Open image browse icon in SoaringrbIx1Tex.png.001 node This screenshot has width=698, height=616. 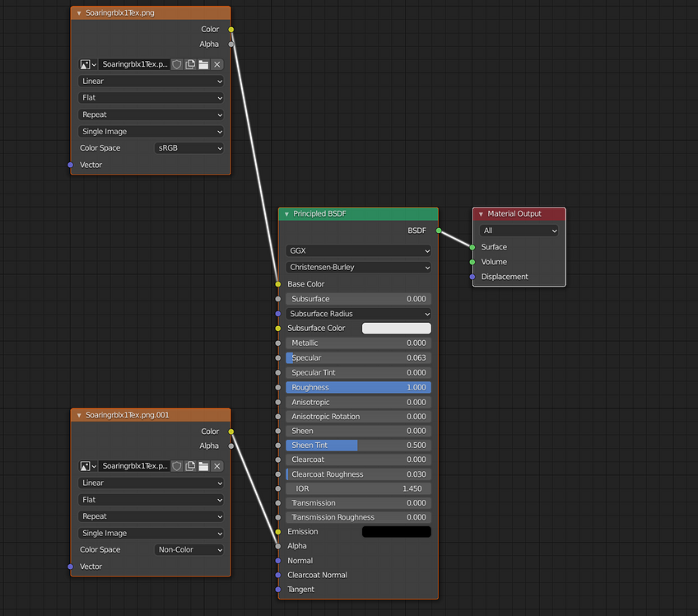click(x=88, y=466)
